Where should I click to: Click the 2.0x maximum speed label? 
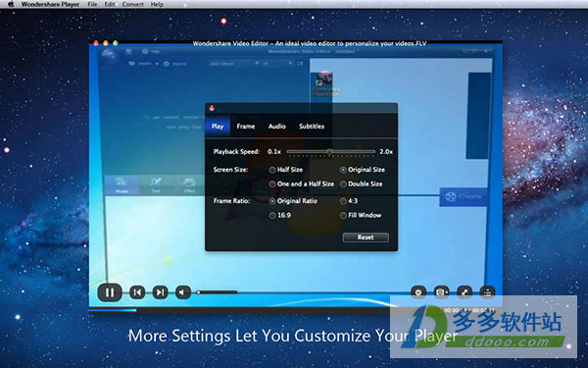click(386, 152)
